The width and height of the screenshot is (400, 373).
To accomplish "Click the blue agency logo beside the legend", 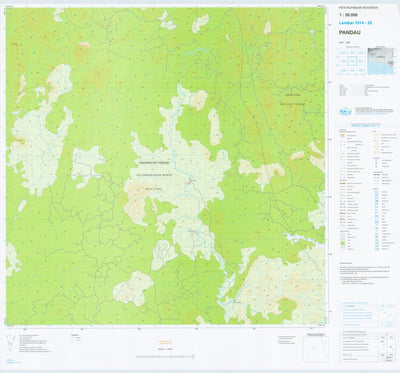I will click(345, 112).
